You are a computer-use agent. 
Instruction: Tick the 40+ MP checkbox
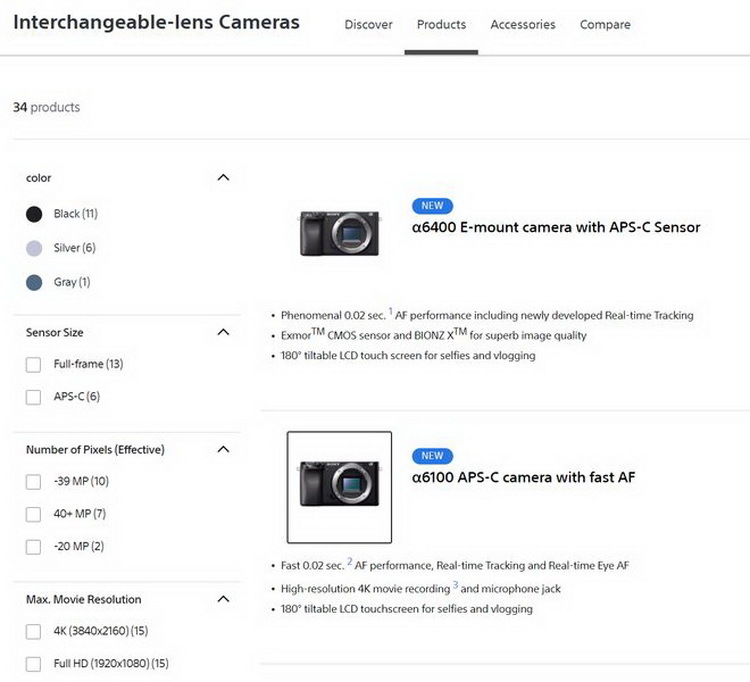(34, 514)
